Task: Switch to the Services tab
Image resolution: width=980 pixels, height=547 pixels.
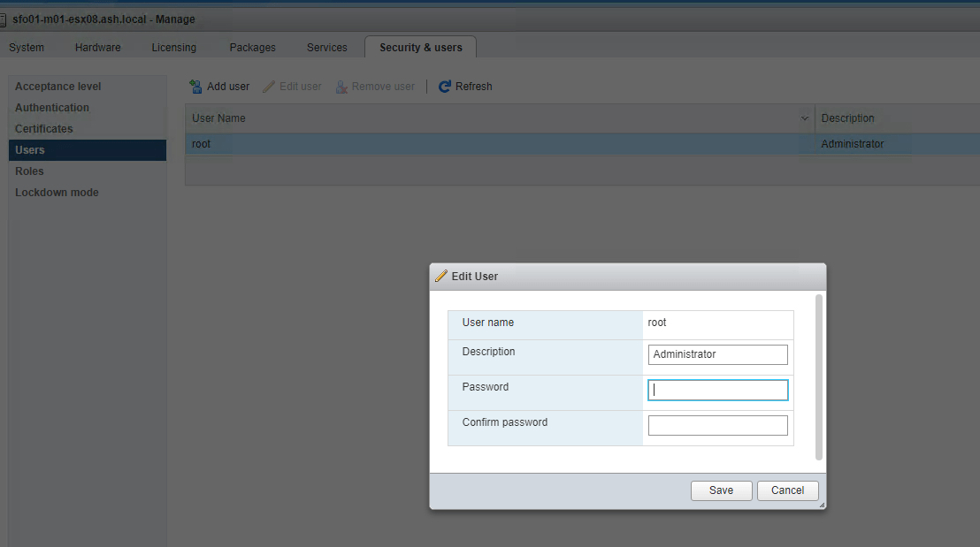Action: point(326,47)
